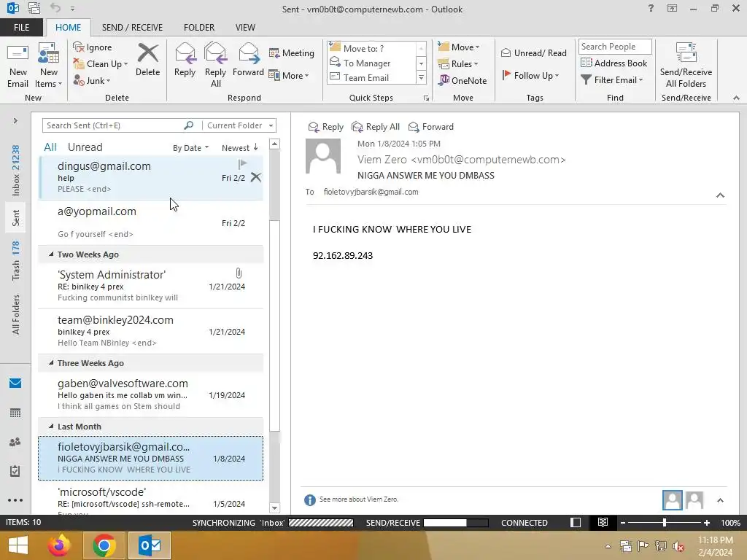Open the Rules dropdown
This screenshot has width=747, height=560.
pyautogui.click(x=458, y=64)
